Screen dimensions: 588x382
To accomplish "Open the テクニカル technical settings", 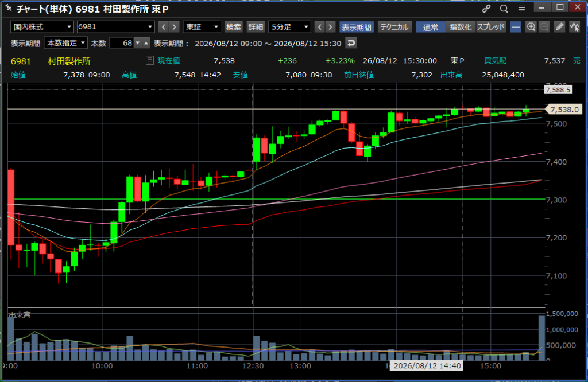I will tap(394, 26).
